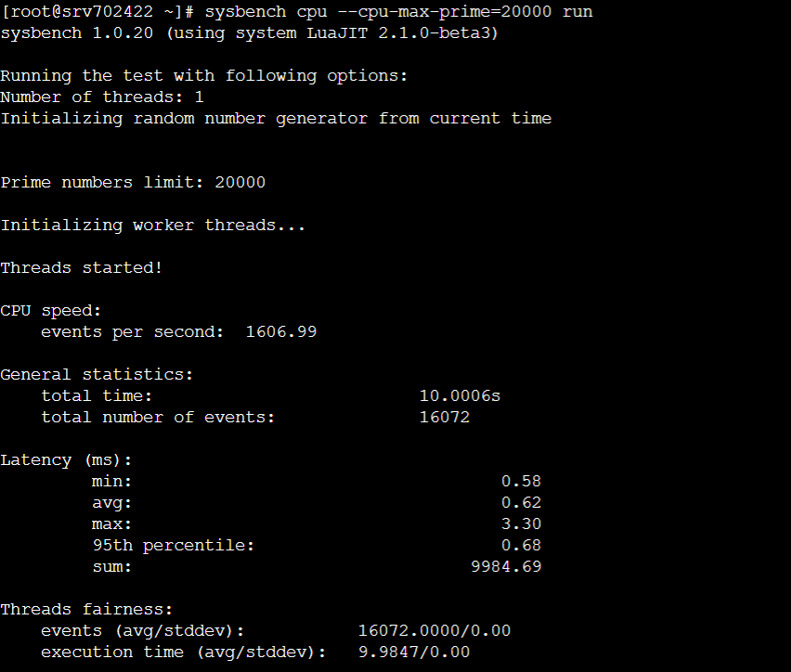Click the events avg/stddev value 16072.0000/0.00
Viewport: 791px width, 672px height.
434,630
